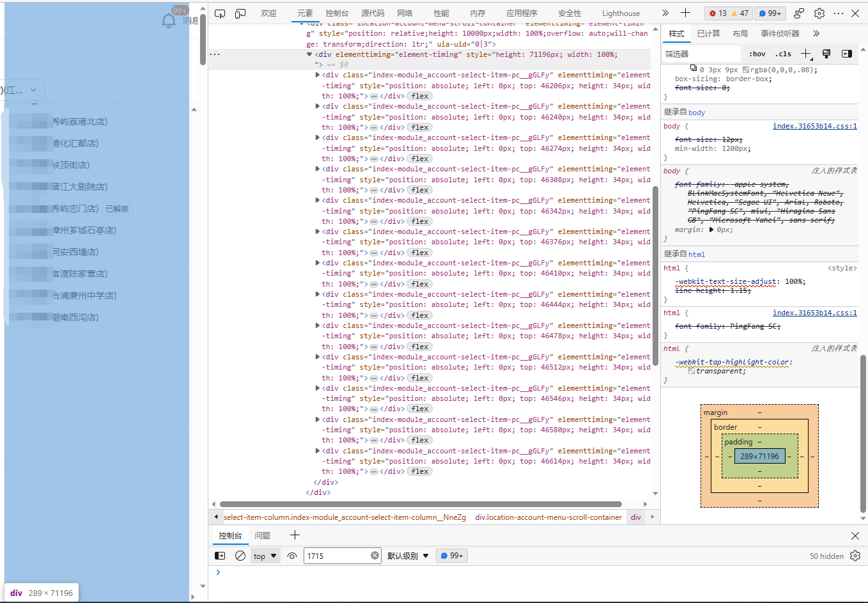Open the errors and warnings counter 13 / 47
Viewport: 868px width, 603px height.
click(729, 13)
